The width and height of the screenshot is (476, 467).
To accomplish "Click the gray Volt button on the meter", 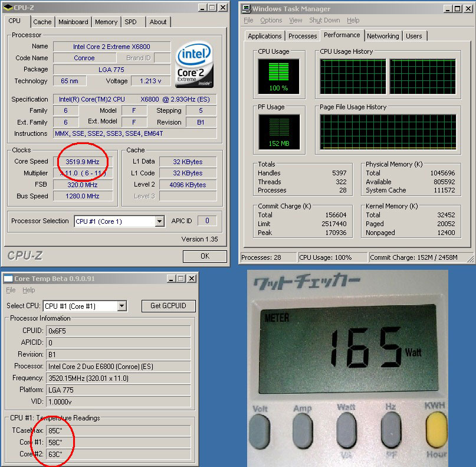I will click(x=260, y=432).
